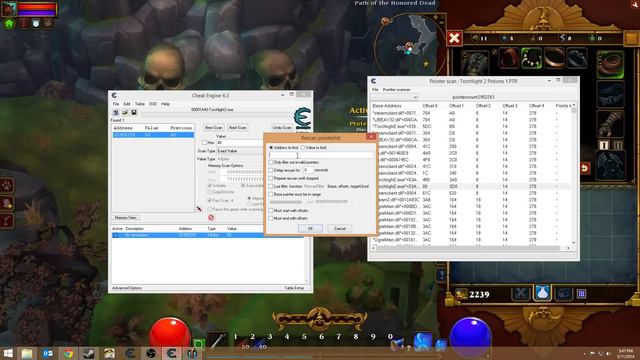Viewport: 640px width, 360px height.
Task: Open the Scan Type dropdown
Action: [240, 151]
